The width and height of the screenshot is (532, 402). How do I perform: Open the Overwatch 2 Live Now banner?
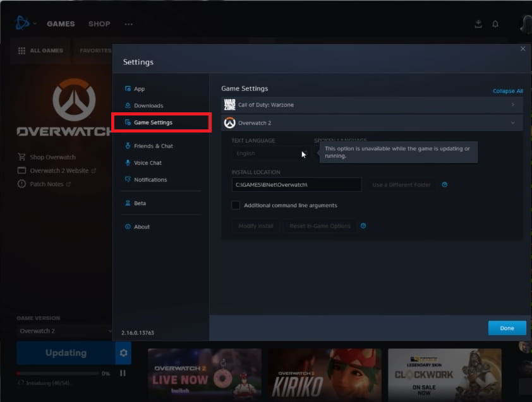point(205,373)
